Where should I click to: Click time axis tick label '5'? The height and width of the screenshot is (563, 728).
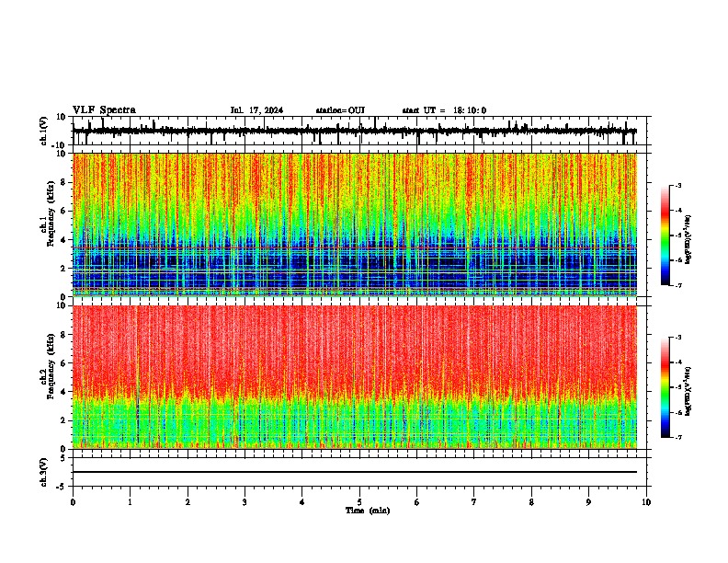pos(359,502)
